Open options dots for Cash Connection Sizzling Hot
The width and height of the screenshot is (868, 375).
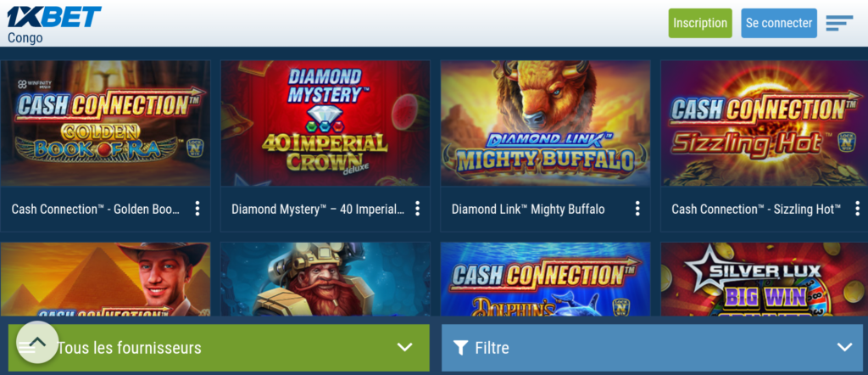(x=858, y=209)
